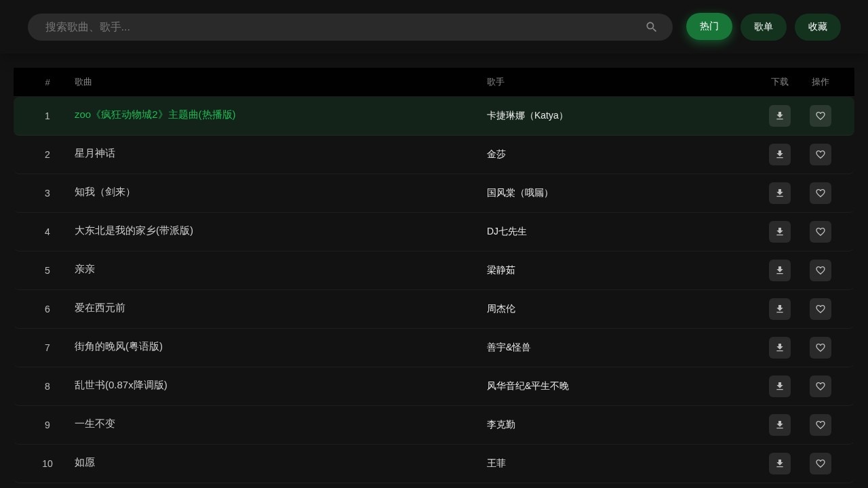
Task: Download 知我（剑来）by 国风棠
Action: coord(780,193)
